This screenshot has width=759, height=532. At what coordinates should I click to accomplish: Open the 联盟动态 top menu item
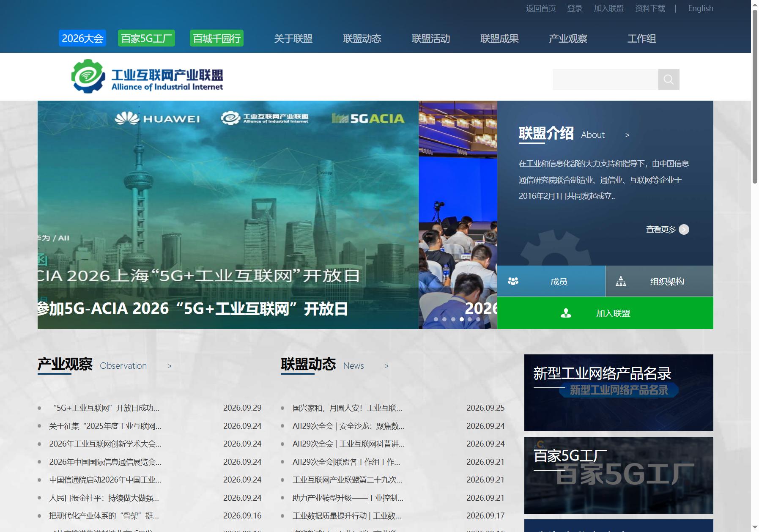click(x=362, y=38)
